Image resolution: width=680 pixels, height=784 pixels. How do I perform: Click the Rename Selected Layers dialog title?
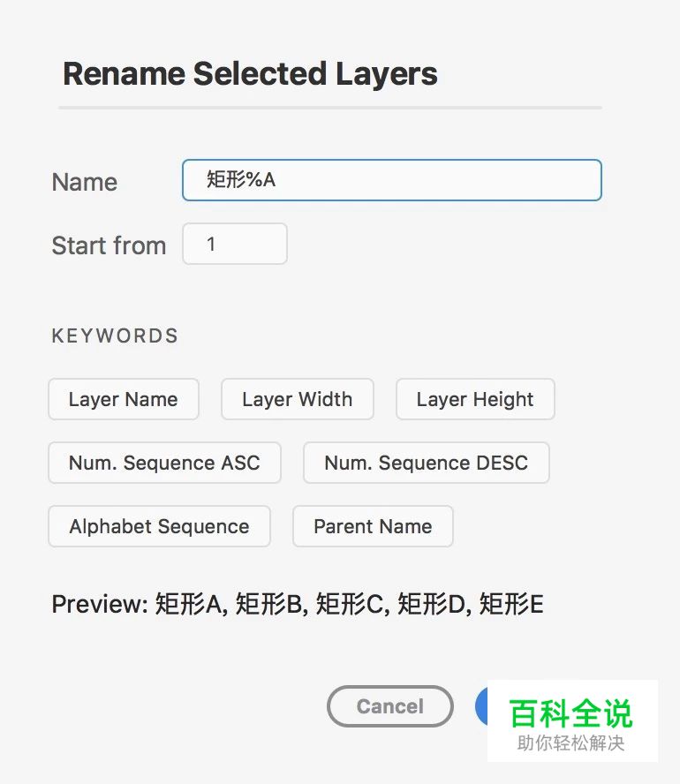pyautogui.click(x=250, y=73)
